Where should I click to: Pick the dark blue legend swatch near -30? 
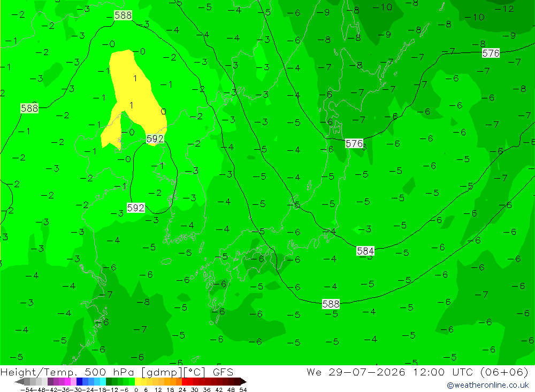79,381
